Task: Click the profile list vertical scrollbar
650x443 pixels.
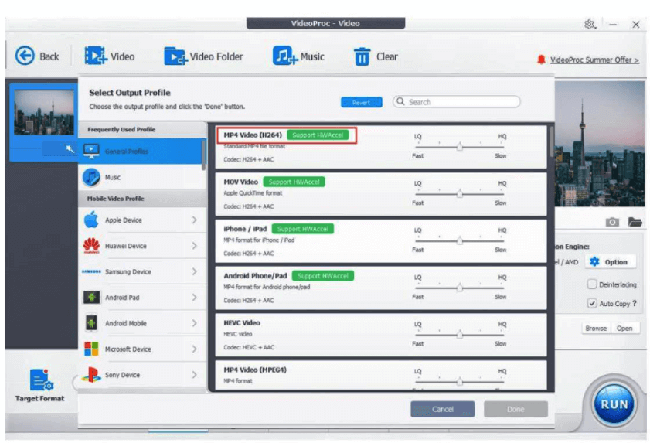Action: pyautogui.click(x=551, y=142)
